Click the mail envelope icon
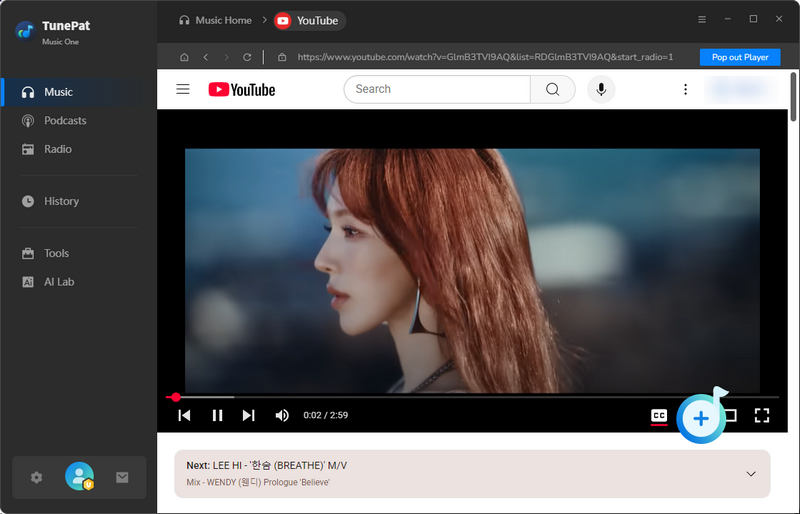This screenshot has height=514, width=800. click(x=122, y=478)
